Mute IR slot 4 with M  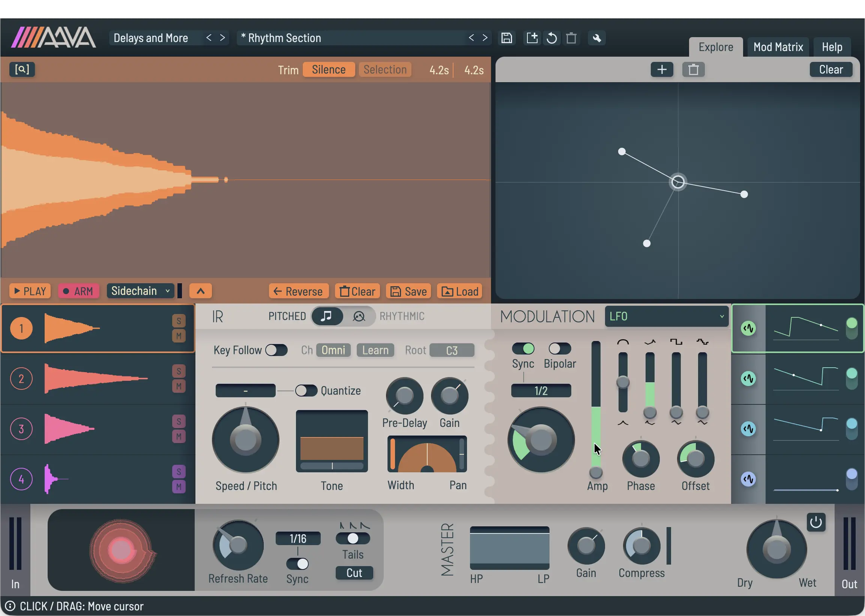point(179,486)
